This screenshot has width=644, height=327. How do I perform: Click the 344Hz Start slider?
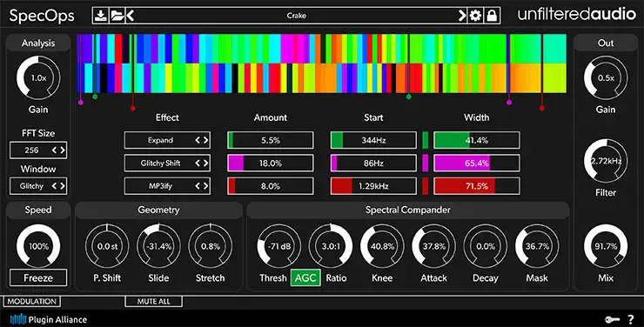373,140
